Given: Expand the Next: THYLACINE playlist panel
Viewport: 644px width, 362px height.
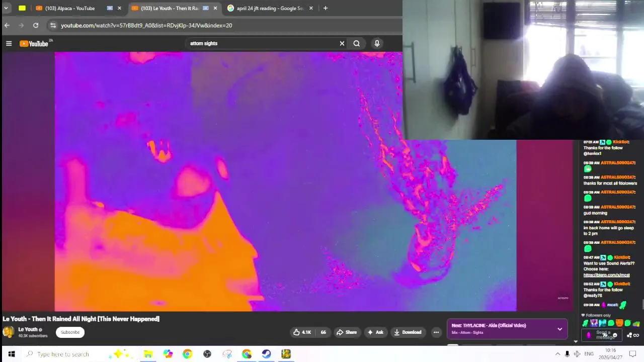Looking at the screenshot, I should (559, 329).
